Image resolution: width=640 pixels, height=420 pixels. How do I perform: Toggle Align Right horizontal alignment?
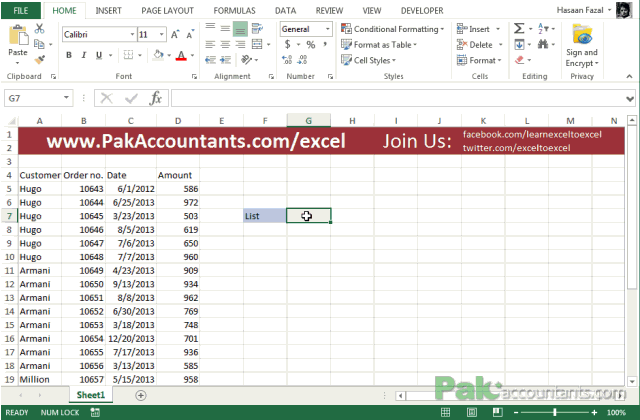240,44
